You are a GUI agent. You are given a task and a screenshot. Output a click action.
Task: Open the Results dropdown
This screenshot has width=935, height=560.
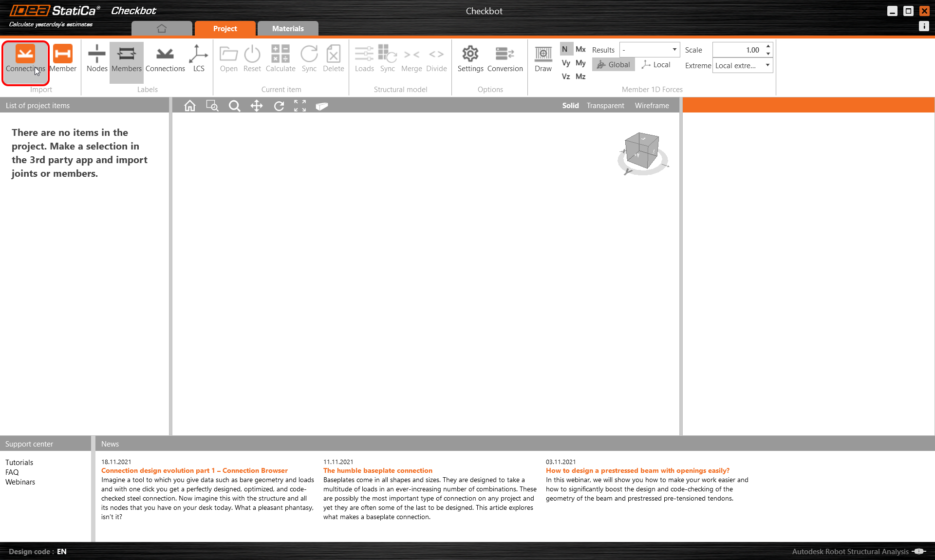pyautogui.click(x=674, y=50)
